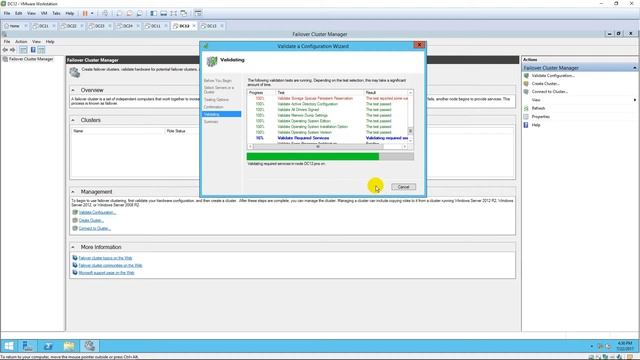Click the console view icon in VMware toolbar
This screenshot has height=360, width=640.
tap(198, 13)
